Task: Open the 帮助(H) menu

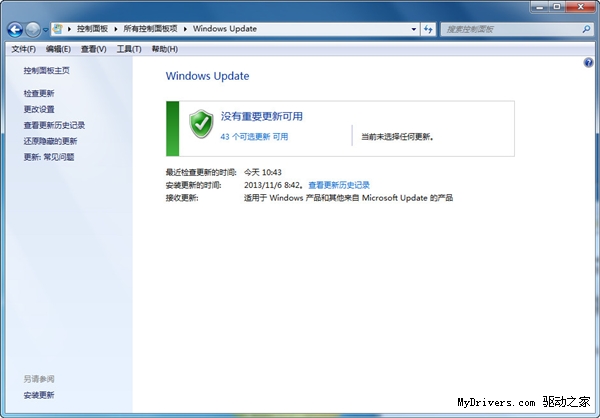Action: [x=165, y=49]
